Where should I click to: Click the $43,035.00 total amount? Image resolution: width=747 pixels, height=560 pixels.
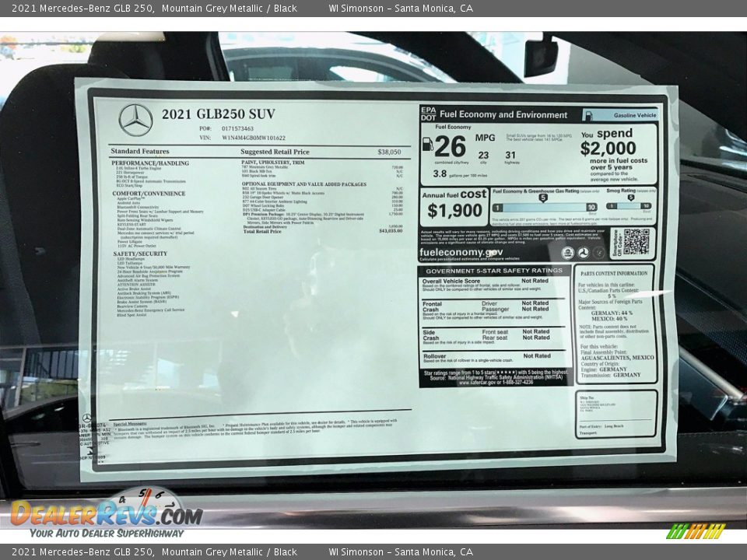(x=391, y=231)
